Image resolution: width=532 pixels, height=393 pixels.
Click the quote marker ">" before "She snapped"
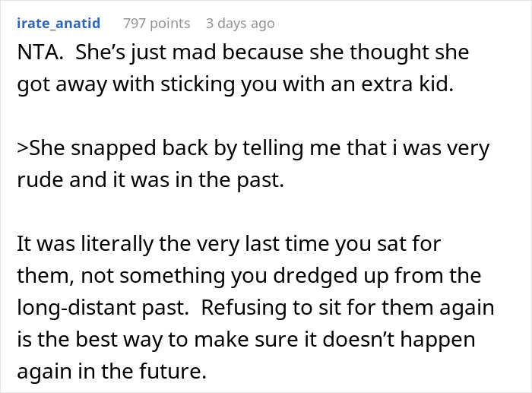point(21,147)
